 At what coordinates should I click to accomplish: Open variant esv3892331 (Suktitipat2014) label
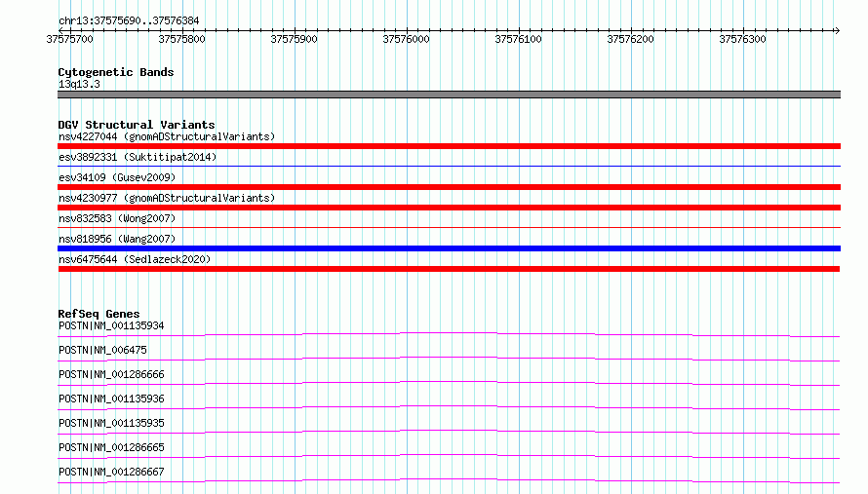[138, 157]
